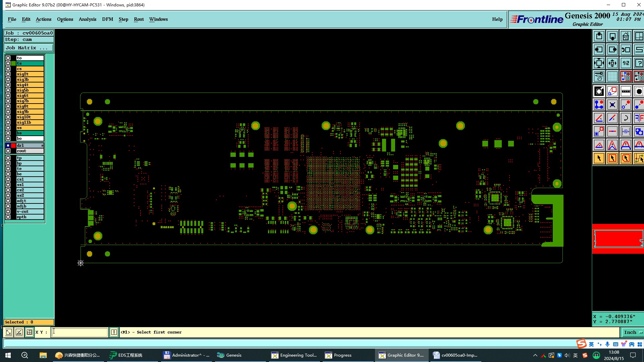This screenshot has width=644, height=362.
Task: Click the question mark help icon
Action: click(x=639, y=63)
